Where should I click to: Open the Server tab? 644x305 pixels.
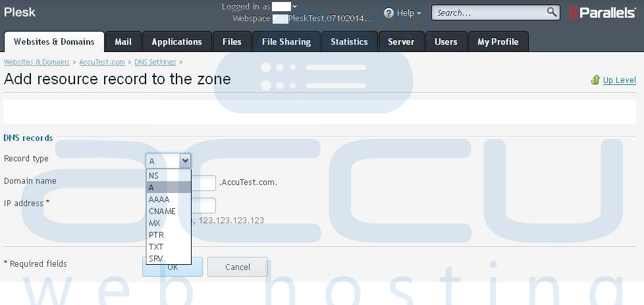[x=401, y=42]
